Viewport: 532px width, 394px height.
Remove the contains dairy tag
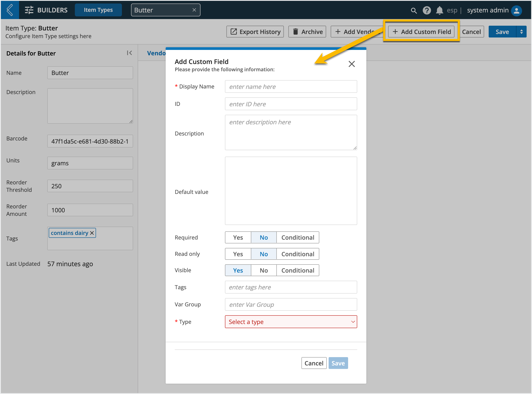[x=92, y=233]
